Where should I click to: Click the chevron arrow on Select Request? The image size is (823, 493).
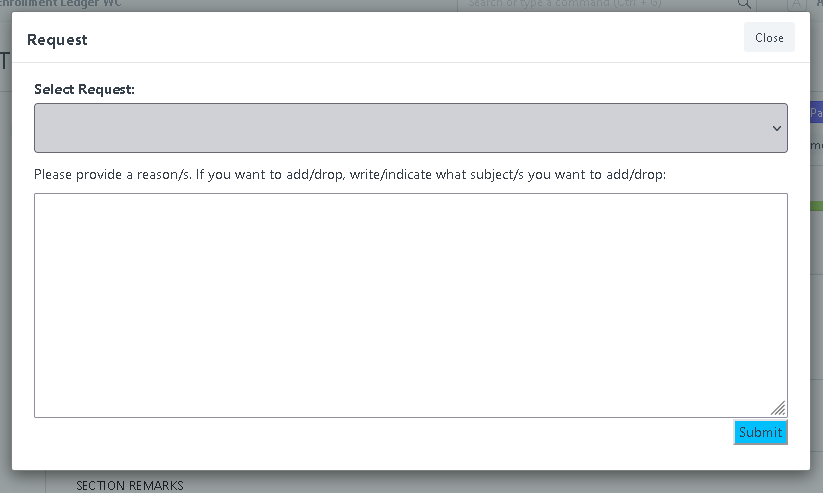pyautogui.click(x=777, y=128)
